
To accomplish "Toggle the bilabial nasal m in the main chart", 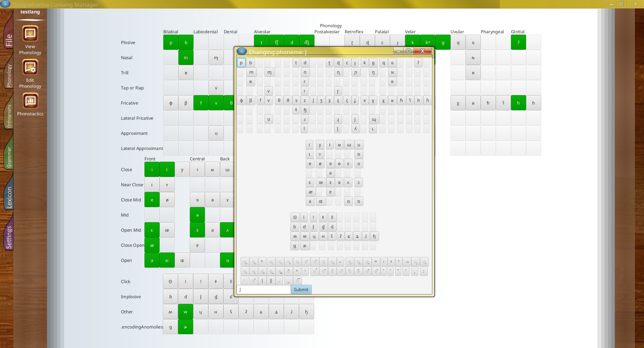I will coord(186,58).
